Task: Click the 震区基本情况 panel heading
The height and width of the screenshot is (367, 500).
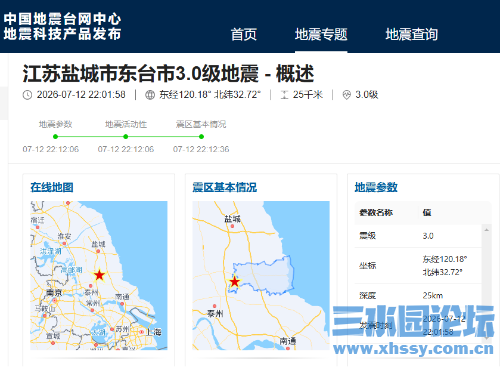Action: click(x=225, y=187)
